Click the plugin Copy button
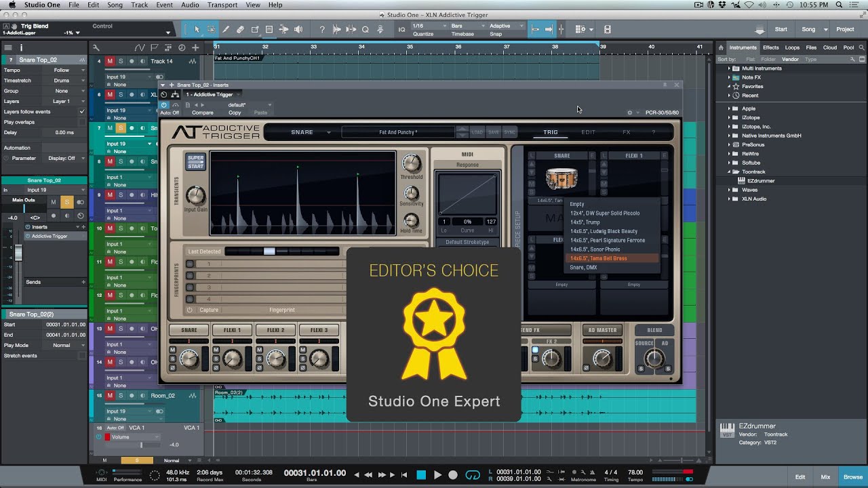The image size is (868, 488). point(235,113)
